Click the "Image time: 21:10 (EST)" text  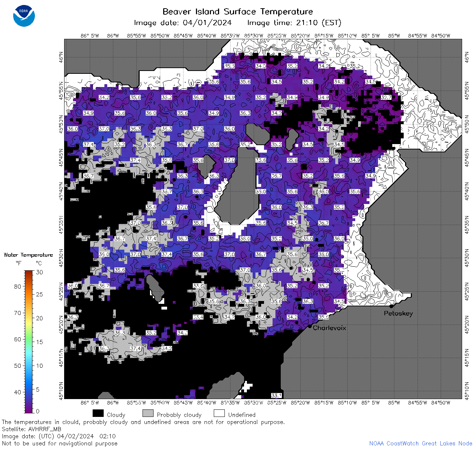coord(294,23)
